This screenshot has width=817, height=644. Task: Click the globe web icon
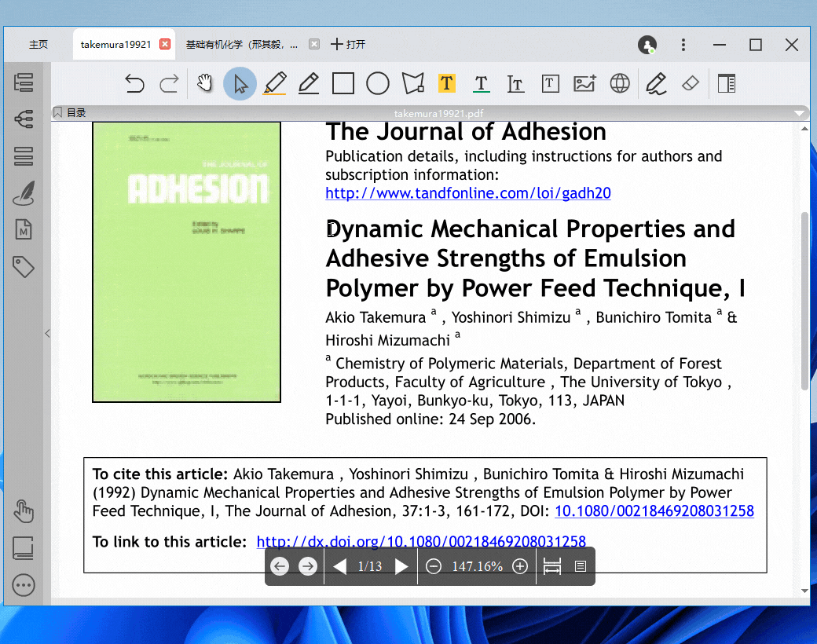pyautogui.click(x=620, y=83)
